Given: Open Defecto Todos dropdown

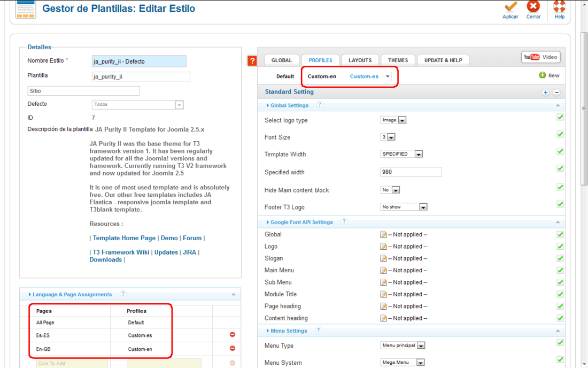Looking at the screenshot, I should pos(137,105).
